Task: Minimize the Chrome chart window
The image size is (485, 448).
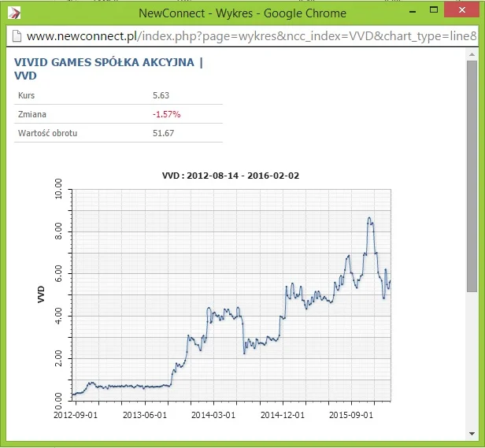Action: click(x=413, y=12)
